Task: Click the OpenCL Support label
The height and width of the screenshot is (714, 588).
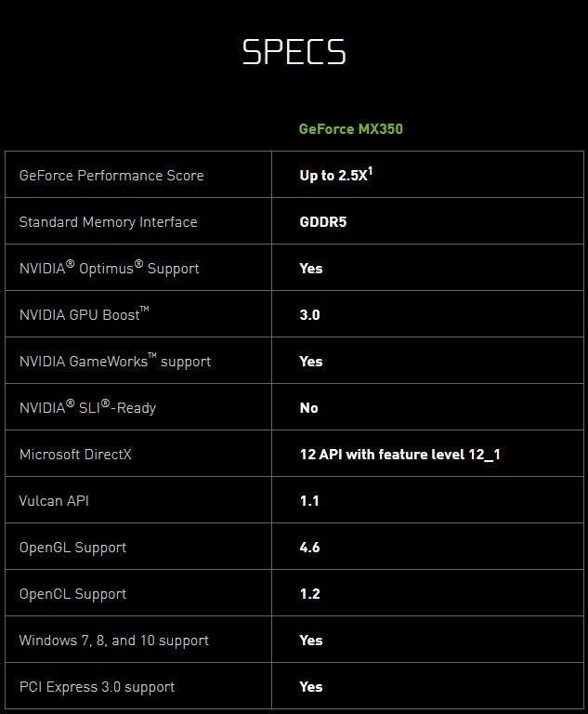Action: tap(72, 594)
